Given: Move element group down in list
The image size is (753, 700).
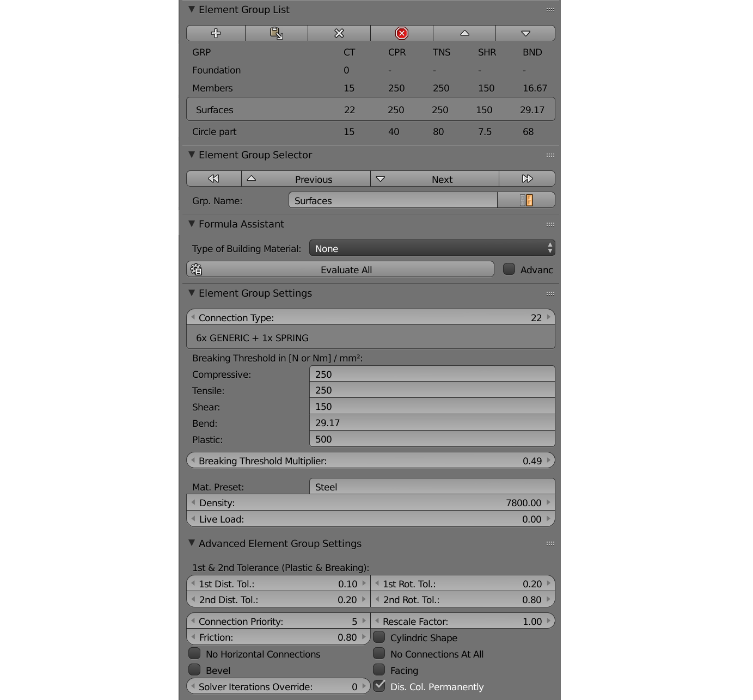Looking at the screenshot, I should click(525, 33).
